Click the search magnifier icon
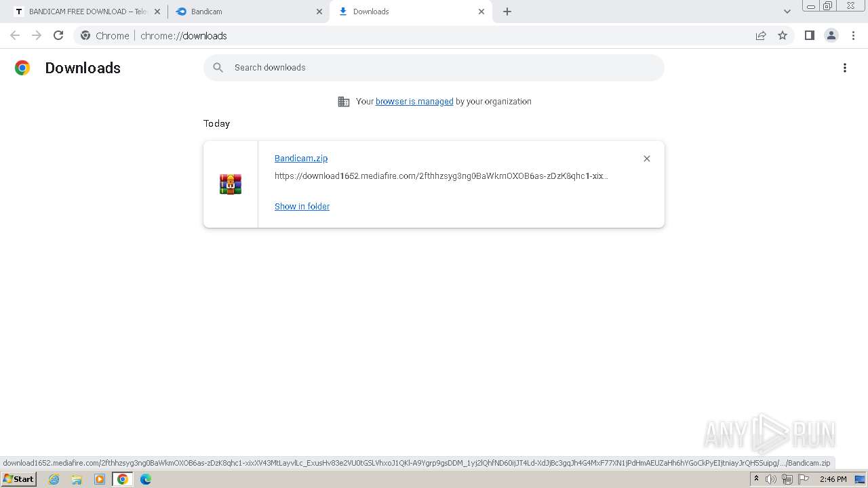Screen dimensions: 868x488 pyautogui.click(x=218, y=68)
